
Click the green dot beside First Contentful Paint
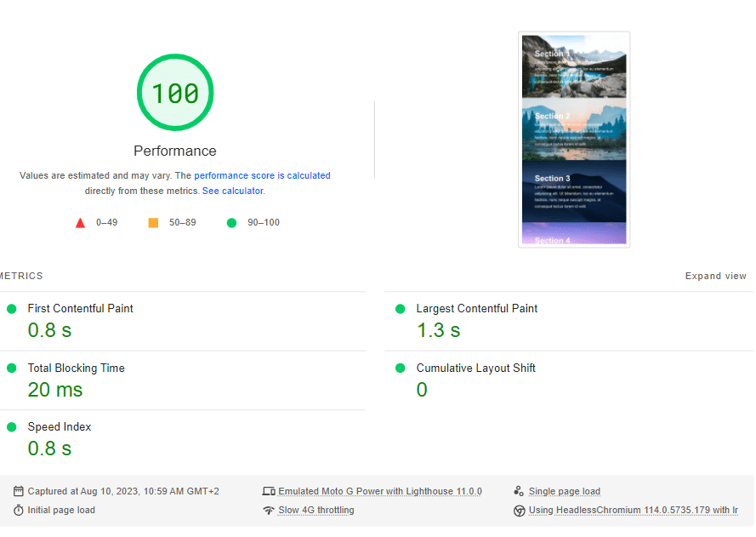tap(11, 308)
